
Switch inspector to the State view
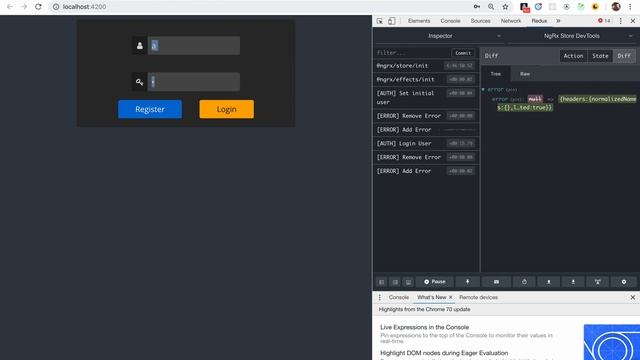[600, 56]
